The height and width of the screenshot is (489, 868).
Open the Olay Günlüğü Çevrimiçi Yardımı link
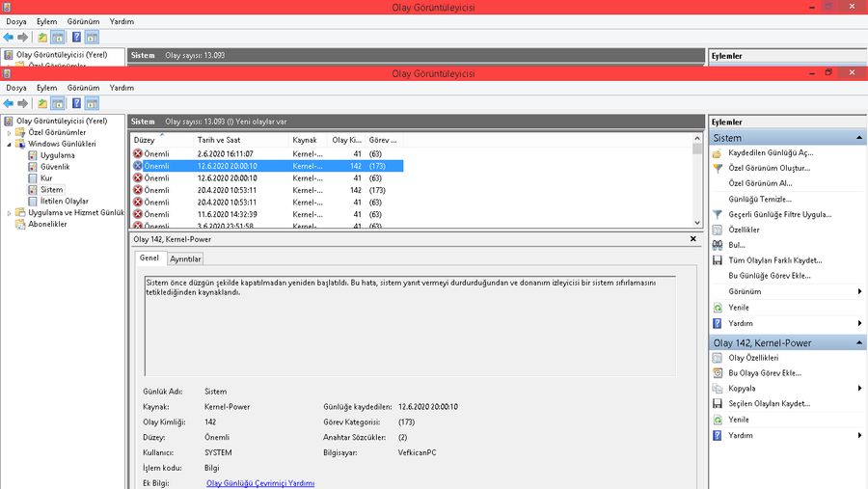tap(260, 483)
